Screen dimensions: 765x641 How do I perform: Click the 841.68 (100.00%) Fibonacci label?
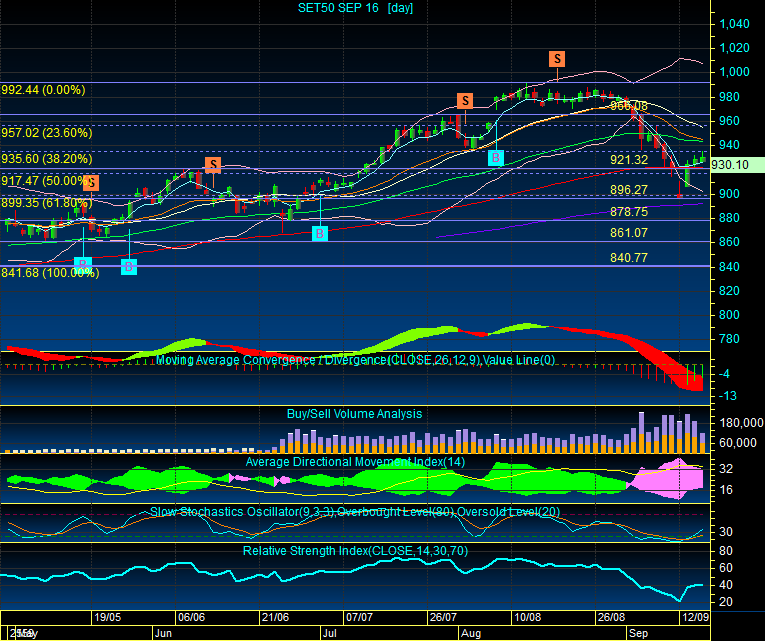pyautogui.click(x=50, y=273)
